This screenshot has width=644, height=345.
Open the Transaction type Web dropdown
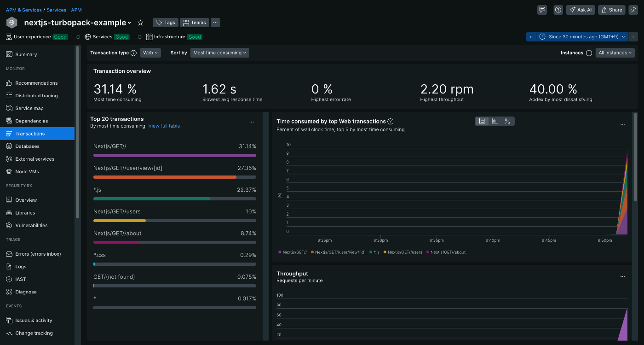tap(150, 53)
